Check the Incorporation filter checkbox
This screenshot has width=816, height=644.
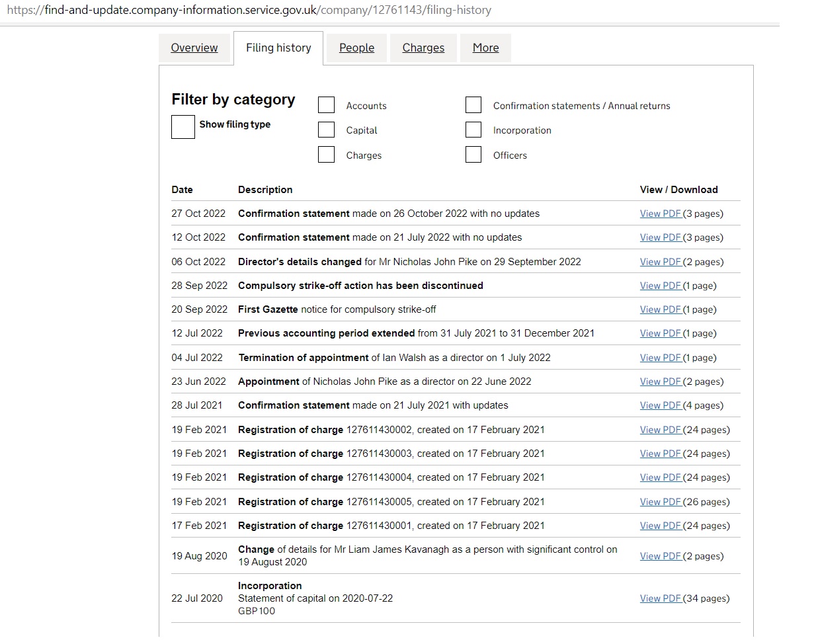point(473,130)
